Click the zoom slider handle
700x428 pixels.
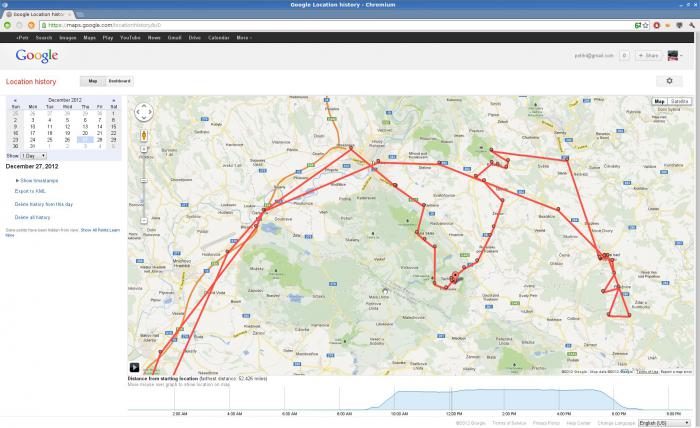pyautogui.click(x=144, y=180)
